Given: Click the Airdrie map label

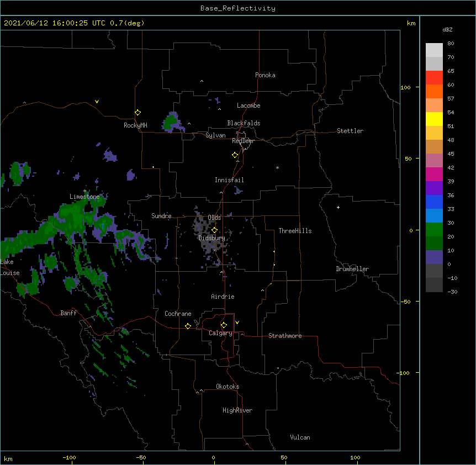Looking at the screenshot, I should (x=223, y=297).
